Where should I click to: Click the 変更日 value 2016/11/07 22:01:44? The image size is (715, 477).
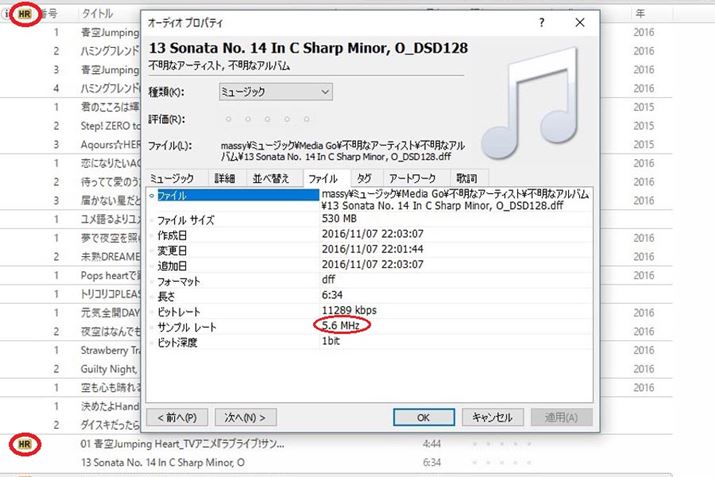[373, 249]
